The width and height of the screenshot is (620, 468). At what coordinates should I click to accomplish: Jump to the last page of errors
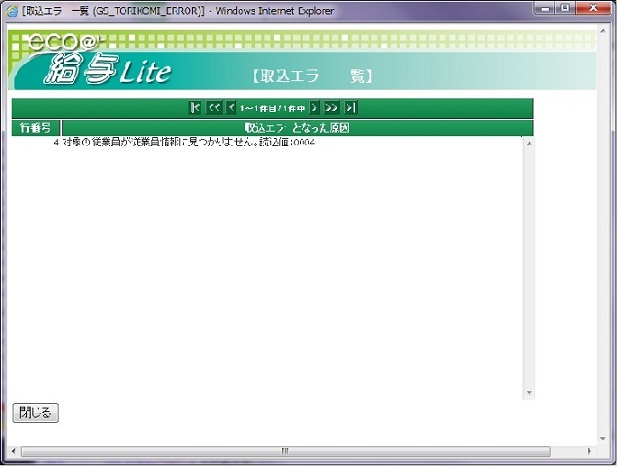tap(351, 108)
